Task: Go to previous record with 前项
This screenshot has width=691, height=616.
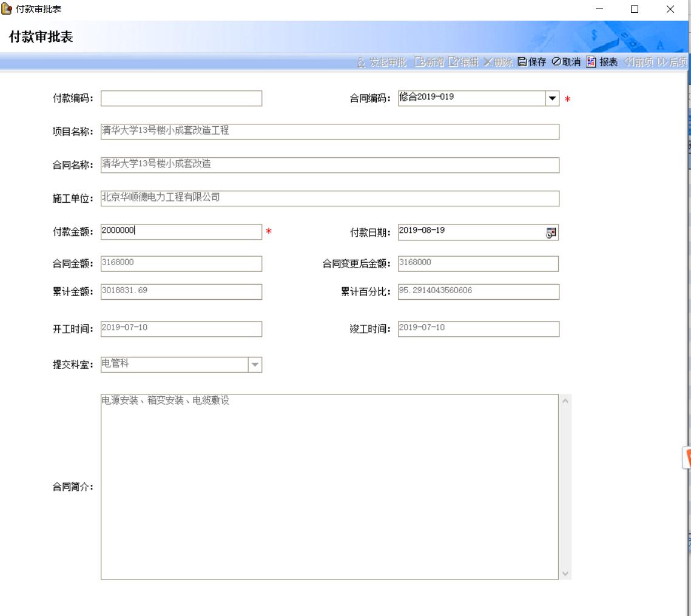Action: 629,62
